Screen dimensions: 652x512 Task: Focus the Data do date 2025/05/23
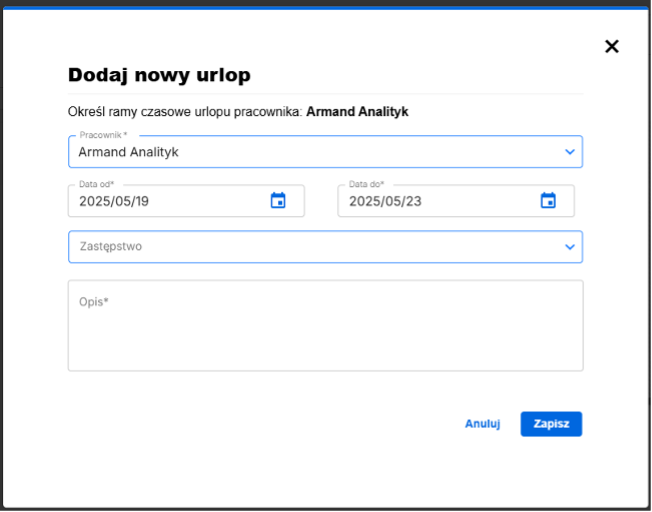pos(430,201)
